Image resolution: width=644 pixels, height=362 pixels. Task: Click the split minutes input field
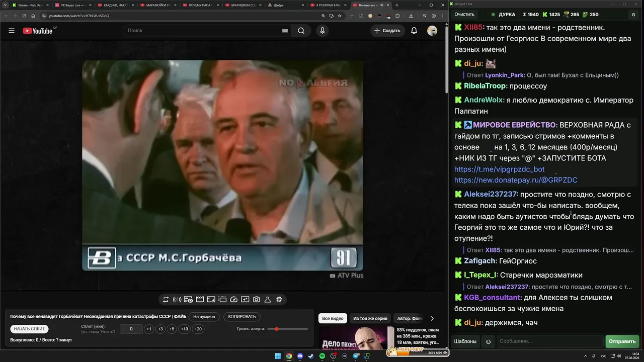click(x=131, y=329)
